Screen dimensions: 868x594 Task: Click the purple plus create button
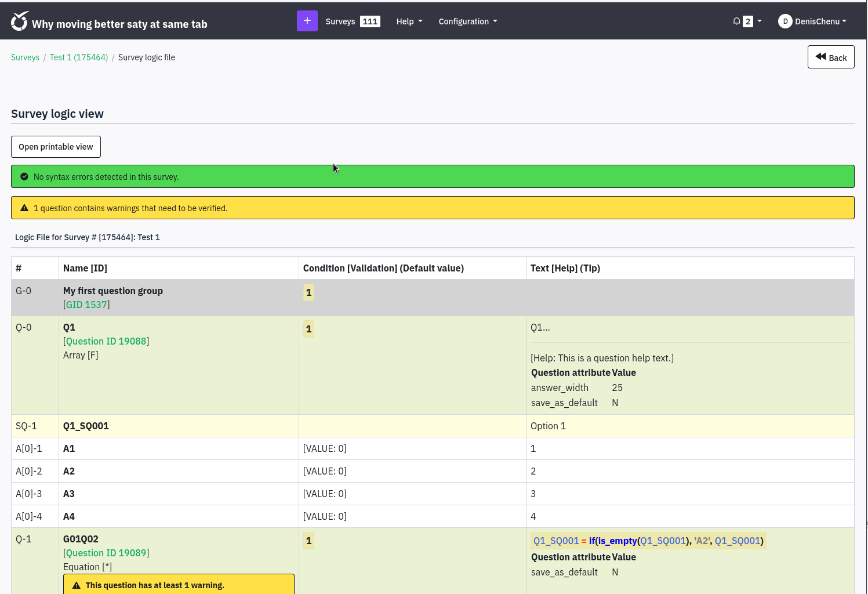pos(307,21)
